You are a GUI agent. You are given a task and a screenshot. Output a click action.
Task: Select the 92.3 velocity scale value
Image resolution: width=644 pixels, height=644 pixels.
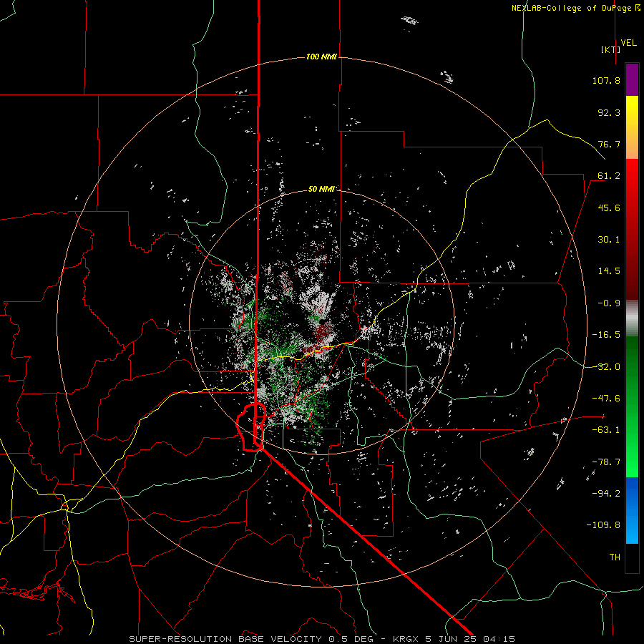point(609,112)
